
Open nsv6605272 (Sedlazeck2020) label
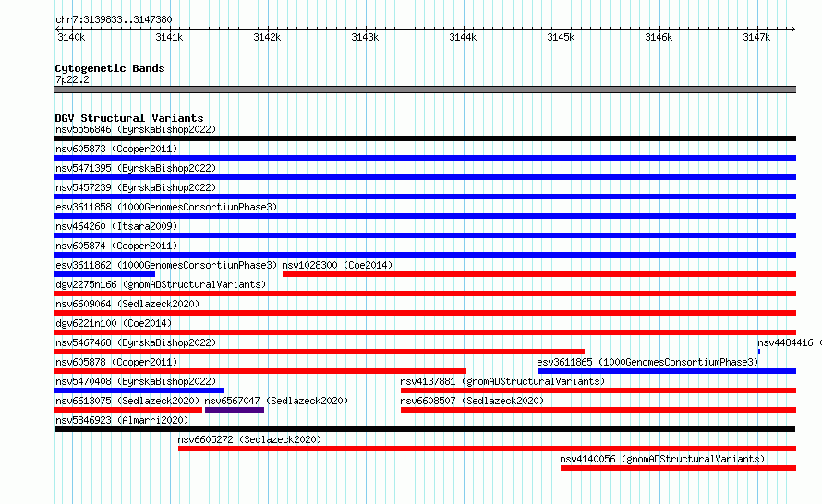[x=249, y=439]
